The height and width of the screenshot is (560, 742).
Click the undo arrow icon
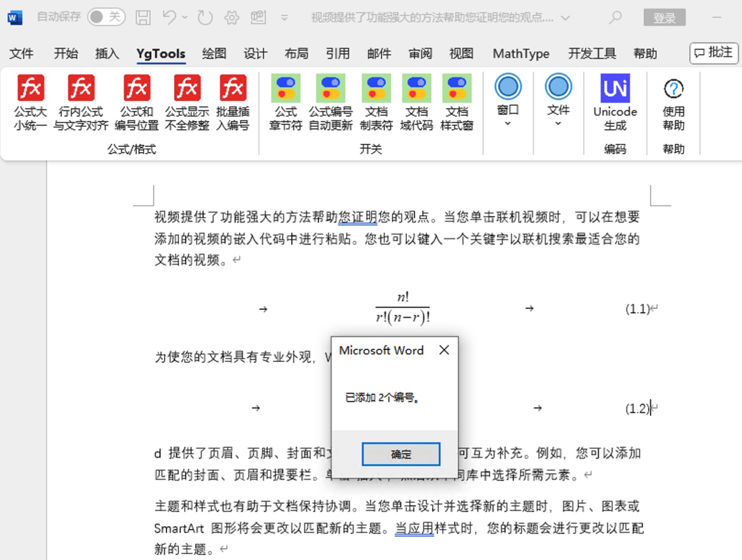(169, 17)
